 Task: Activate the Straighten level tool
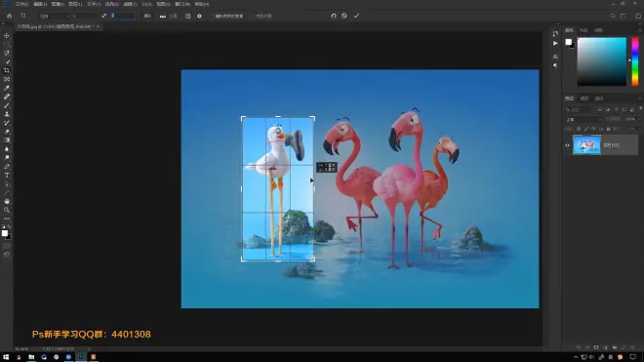tap(163, 16)
